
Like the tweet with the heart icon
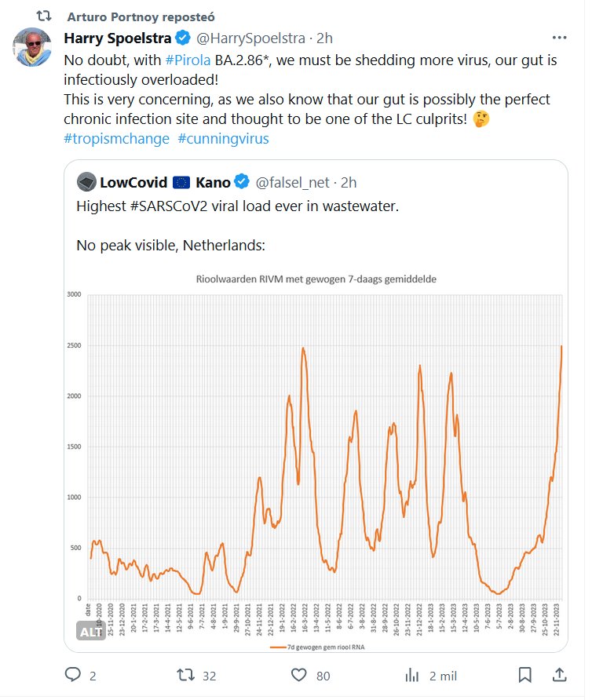(298, 675)
